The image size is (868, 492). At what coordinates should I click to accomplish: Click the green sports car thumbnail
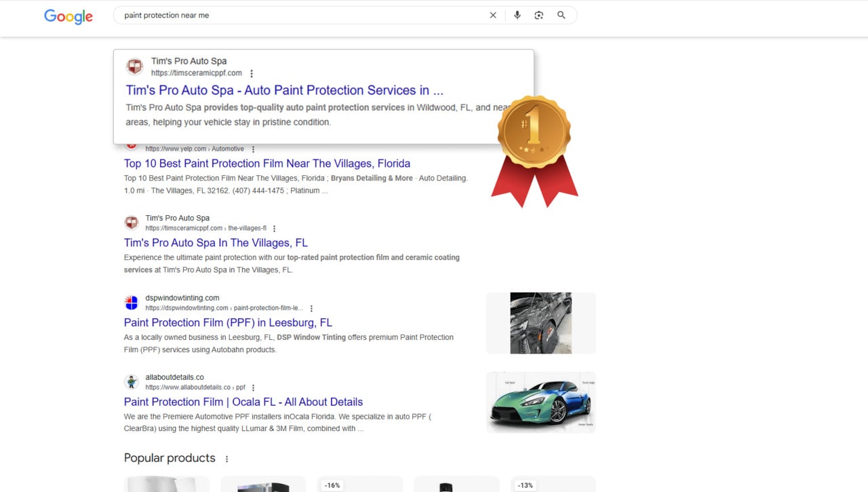click(x=541, y=402)
